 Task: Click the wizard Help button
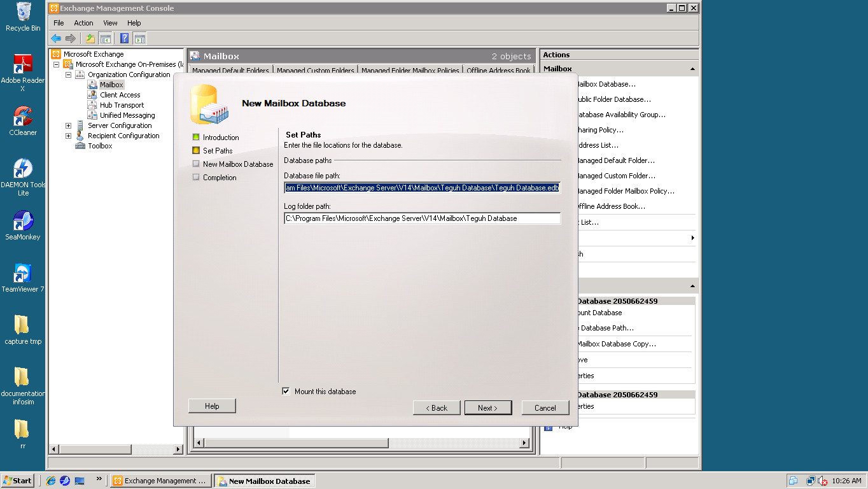coord(212,406)
